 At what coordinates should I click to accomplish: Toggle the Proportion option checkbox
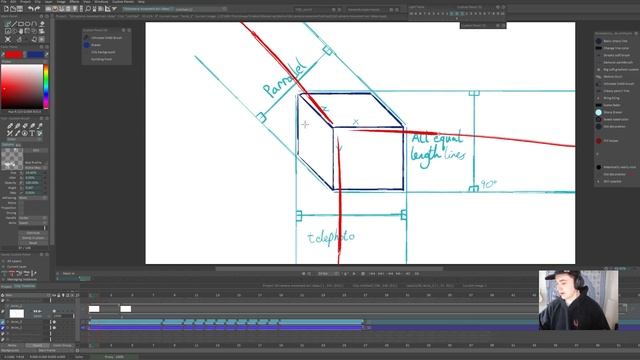pyautogui.click(x=21, y=208)
